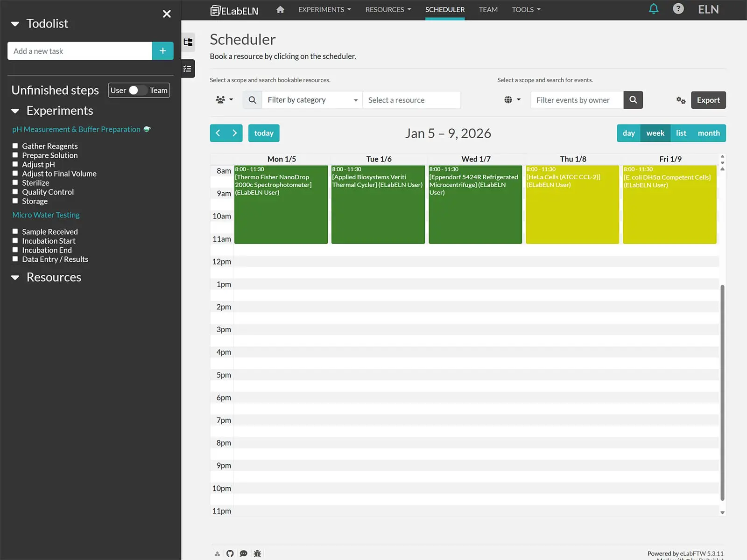Check the Gather Reagents step

[15, 146]
